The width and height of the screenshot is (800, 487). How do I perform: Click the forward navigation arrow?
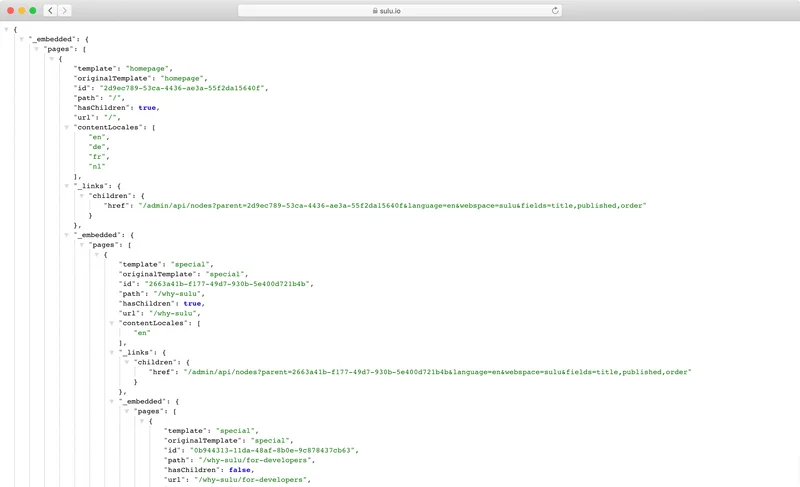(65, 11)
